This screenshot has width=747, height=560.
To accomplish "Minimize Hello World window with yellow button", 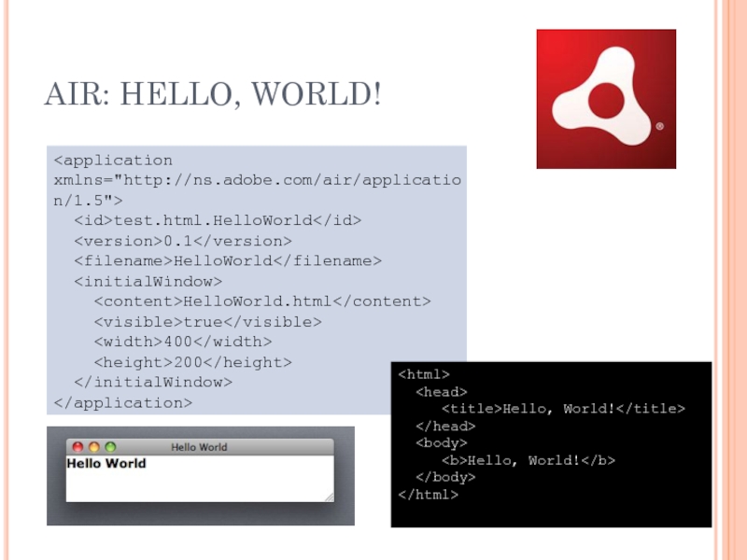I will point(94,447).
